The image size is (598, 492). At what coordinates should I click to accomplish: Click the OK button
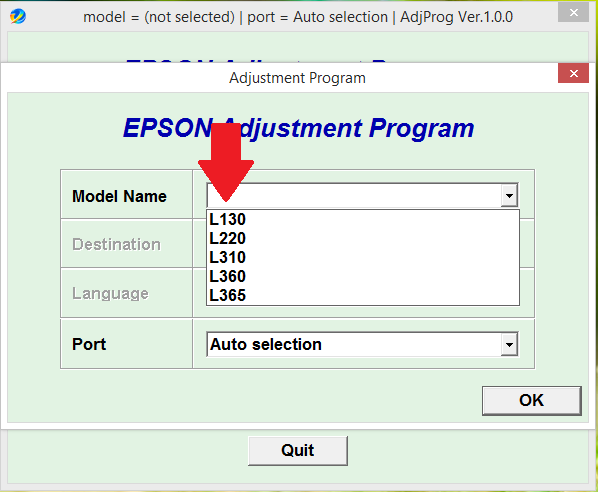532,400
